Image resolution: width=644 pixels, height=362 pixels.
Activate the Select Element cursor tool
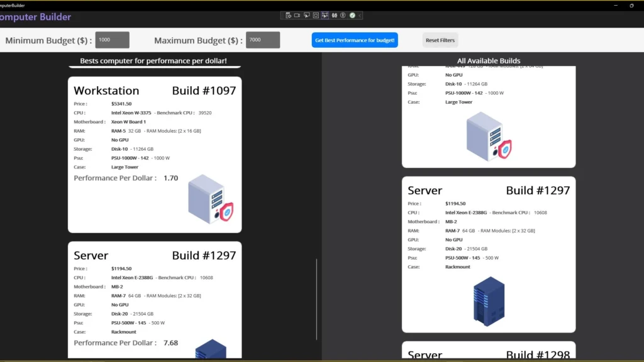click(307, 15)
